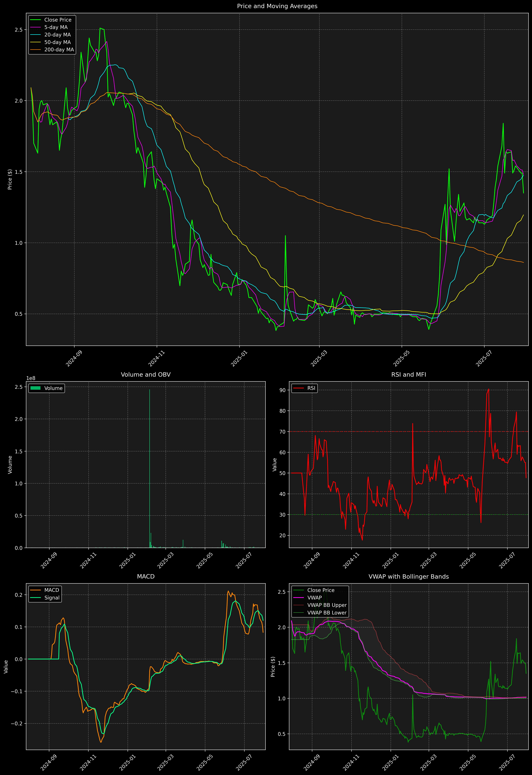Click the 'Volume' y-axis label
Screen dimensions: 532x775
point(10,464)
